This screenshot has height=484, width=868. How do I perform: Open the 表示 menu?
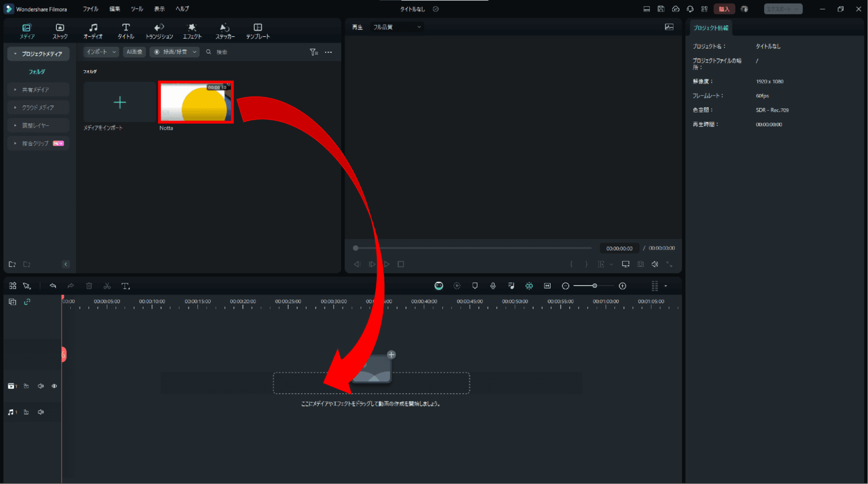pos(159,9)
